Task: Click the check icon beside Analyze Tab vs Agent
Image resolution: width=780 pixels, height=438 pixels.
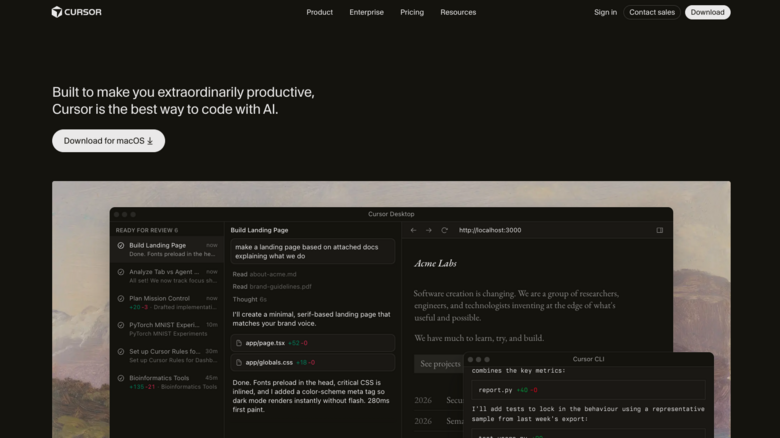Action: click(x=121, y=272)
